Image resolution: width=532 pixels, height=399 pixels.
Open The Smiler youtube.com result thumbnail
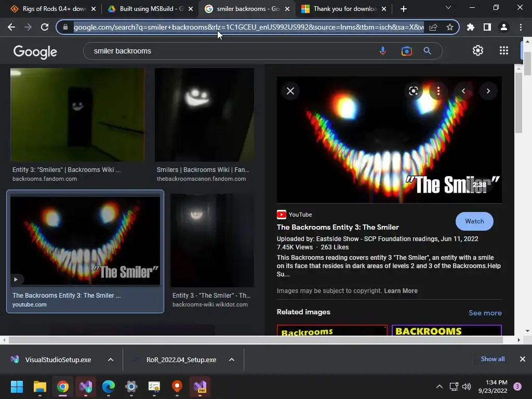click(x=85, y=240)
